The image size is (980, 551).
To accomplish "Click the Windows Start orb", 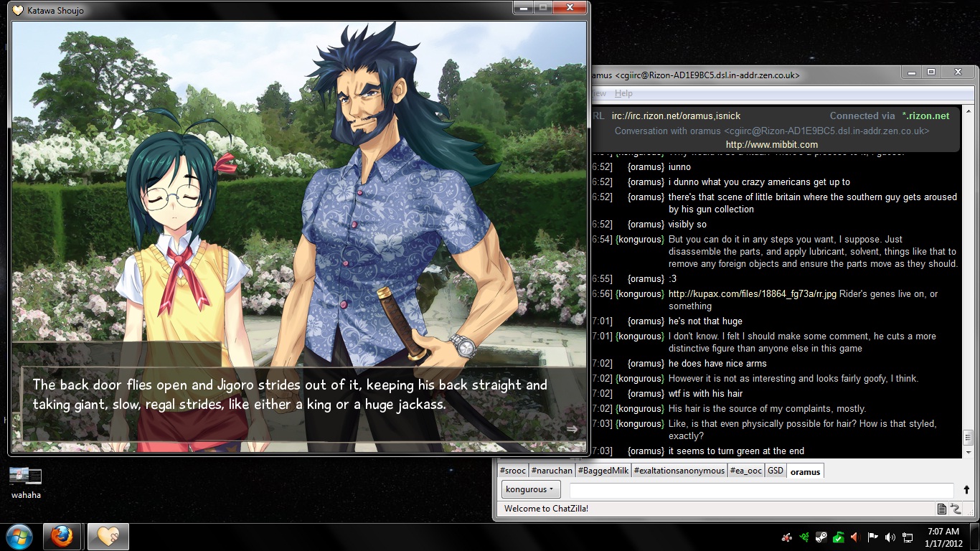I will click(x=19, y=537).
